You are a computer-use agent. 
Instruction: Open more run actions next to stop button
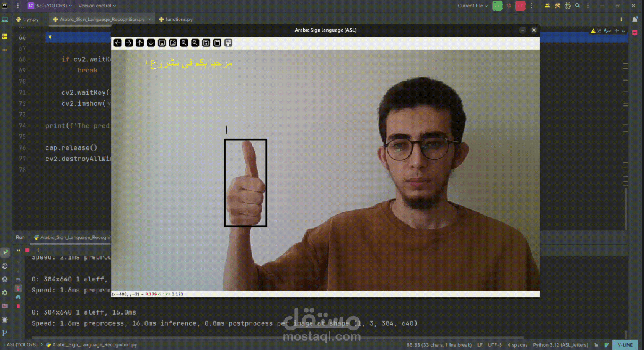(x=531, y=6)
